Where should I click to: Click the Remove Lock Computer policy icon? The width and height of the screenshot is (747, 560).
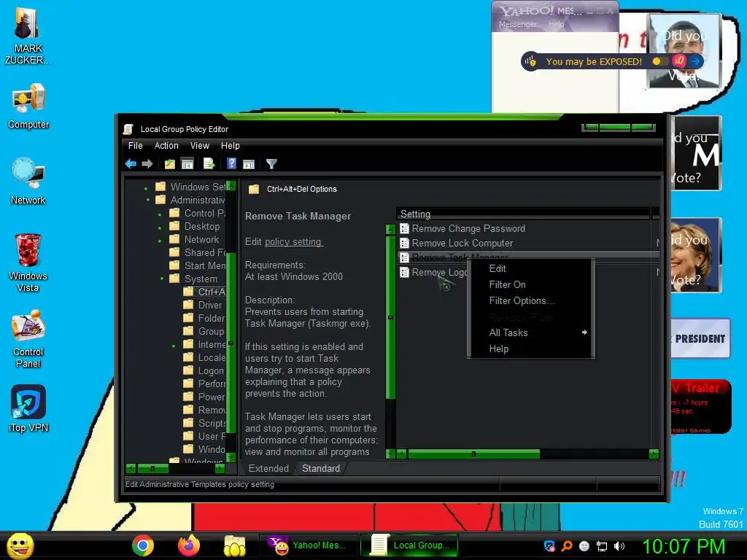coord(404,244)
